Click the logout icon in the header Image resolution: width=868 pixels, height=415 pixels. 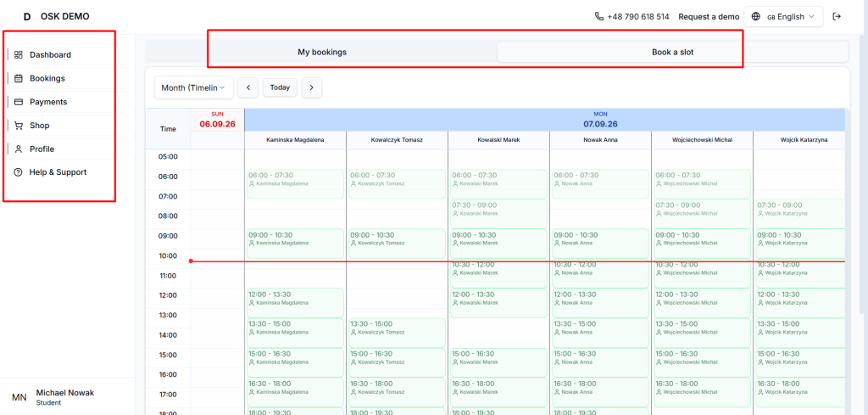pos(837,17)
